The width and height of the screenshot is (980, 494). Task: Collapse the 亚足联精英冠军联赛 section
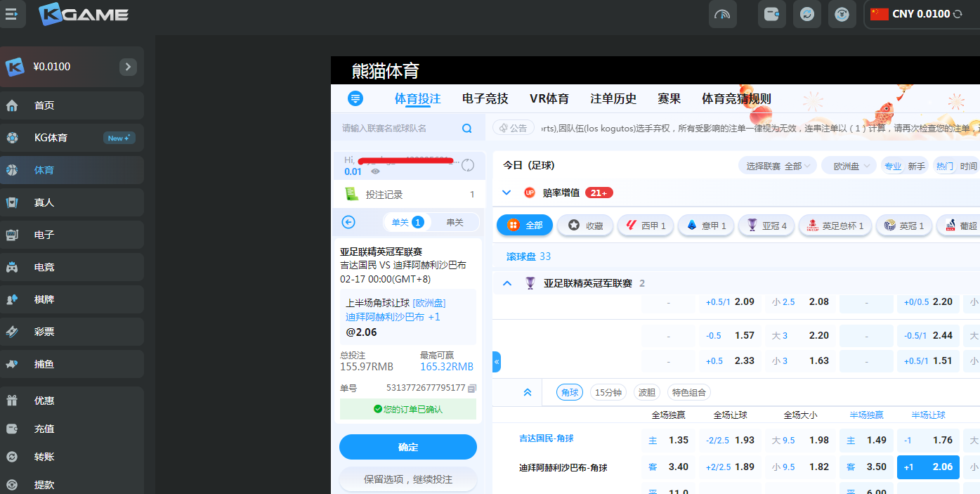[507, 283]
